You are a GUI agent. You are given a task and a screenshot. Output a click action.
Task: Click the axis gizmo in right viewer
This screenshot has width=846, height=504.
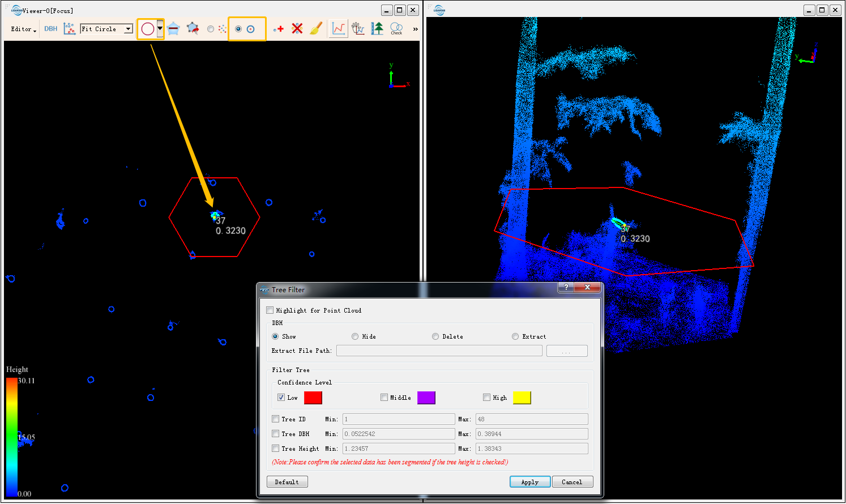point(806,54)
